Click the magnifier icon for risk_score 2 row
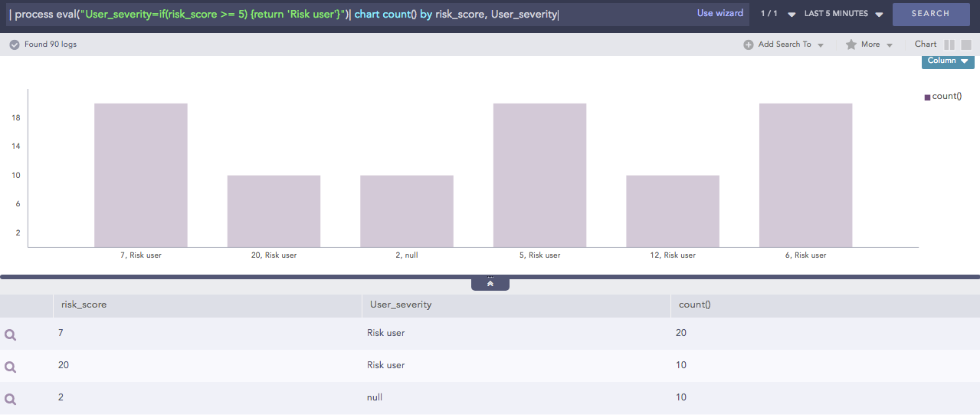 click(11, 399)
